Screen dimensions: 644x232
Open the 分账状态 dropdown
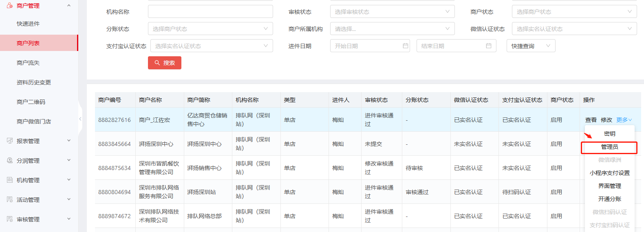[210, 29]
